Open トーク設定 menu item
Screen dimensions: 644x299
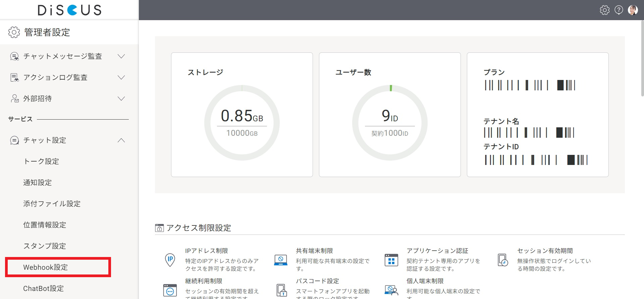[41, 162]
